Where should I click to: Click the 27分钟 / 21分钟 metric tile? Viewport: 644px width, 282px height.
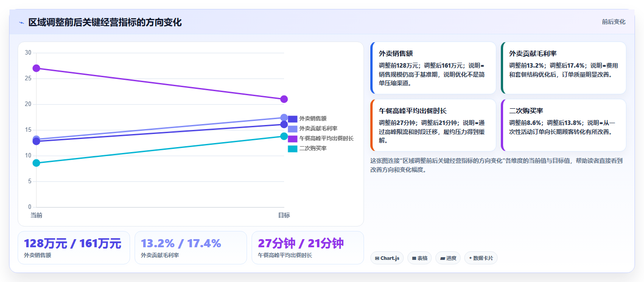click(x=308, y=248)
